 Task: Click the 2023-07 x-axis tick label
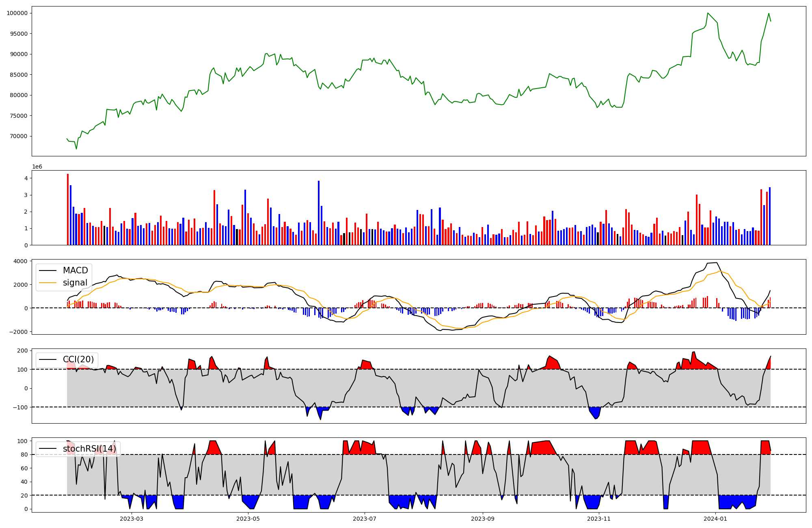tap(364, 519)
